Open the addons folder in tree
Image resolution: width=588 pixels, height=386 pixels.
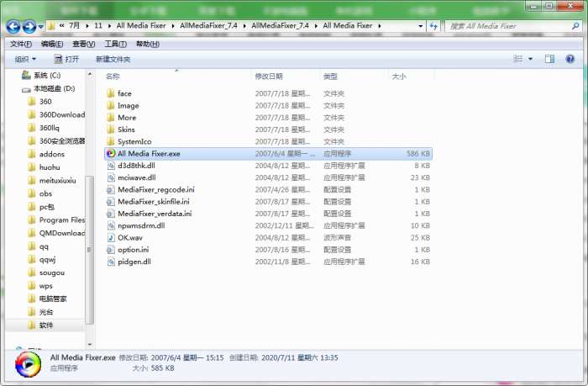pos(46,154)
